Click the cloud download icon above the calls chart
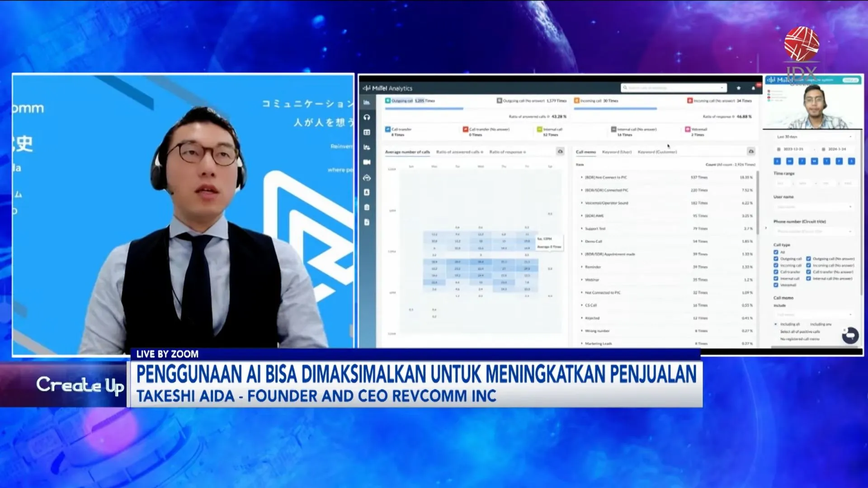Screen dimensions: 868x488 click(561, 152)
